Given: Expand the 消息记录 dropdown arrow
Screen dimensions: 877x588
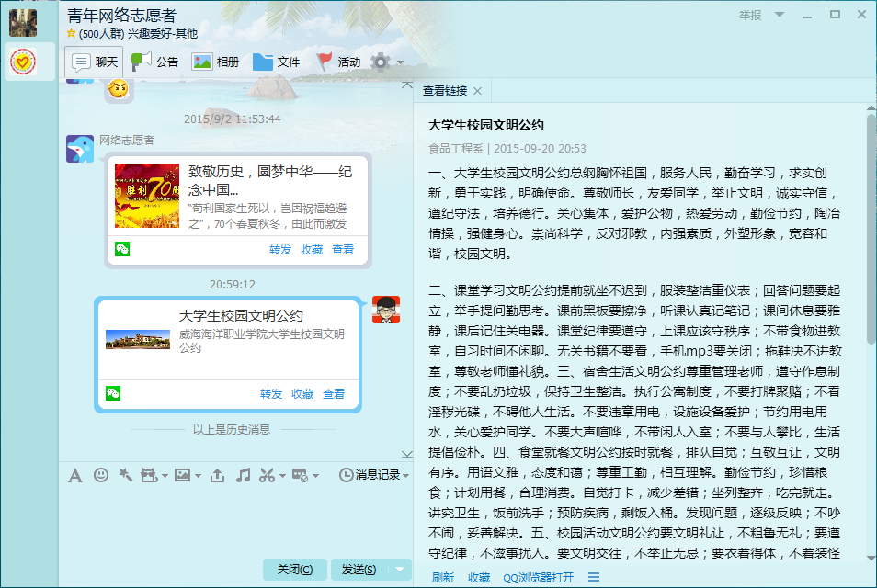Looking at the screenshot, I should [405, 475].
